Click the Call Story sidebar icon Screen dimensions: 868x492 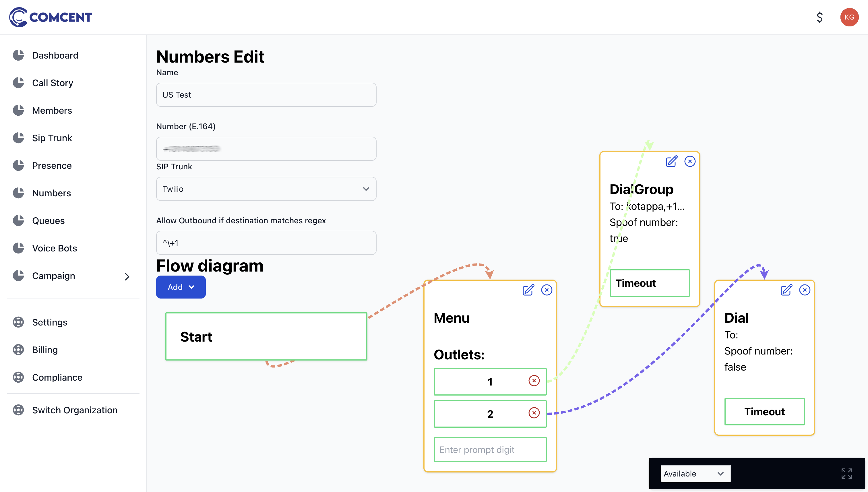[18, 83]
